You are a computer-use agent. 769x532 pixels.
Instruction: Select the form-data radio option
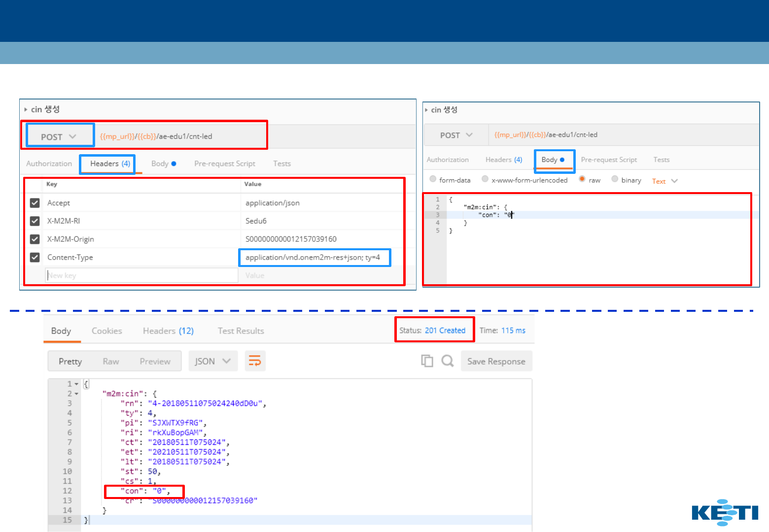click(433, 179)
